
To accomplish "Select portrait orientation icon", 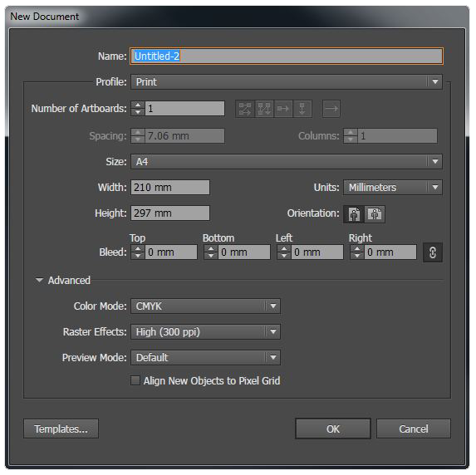I will click(x=354, y=214).
